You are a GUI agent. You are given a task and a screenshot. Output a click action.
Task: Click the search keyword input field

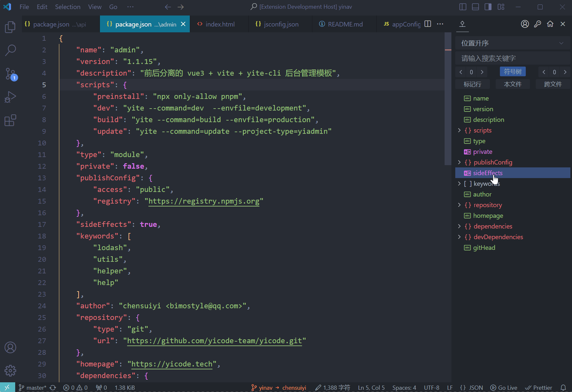point(512,58)
